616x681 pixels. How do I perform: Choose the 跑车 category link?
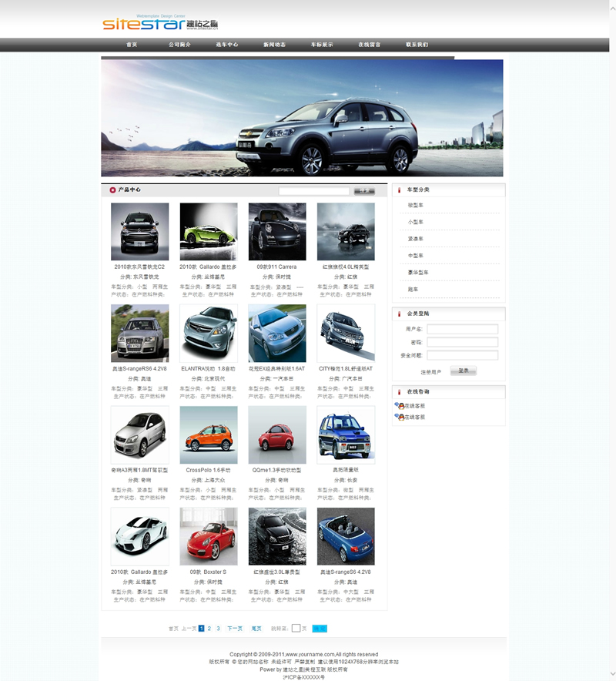413,290
